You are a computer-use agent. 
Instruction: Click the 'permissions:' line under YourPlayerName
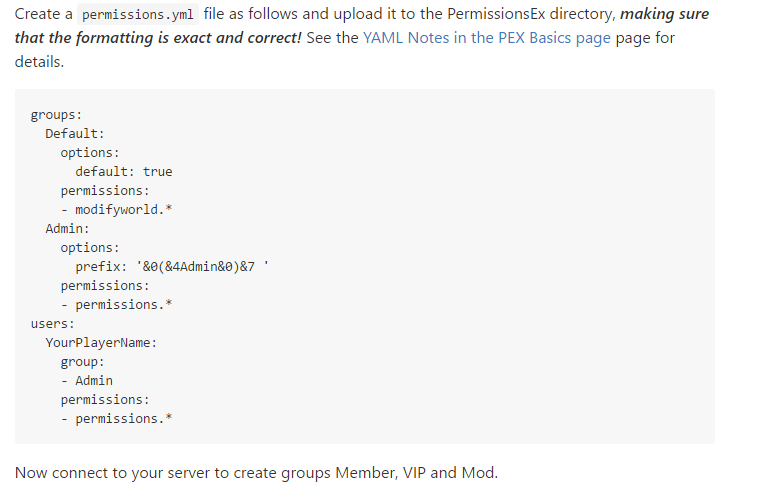click(x=104, y=400)
